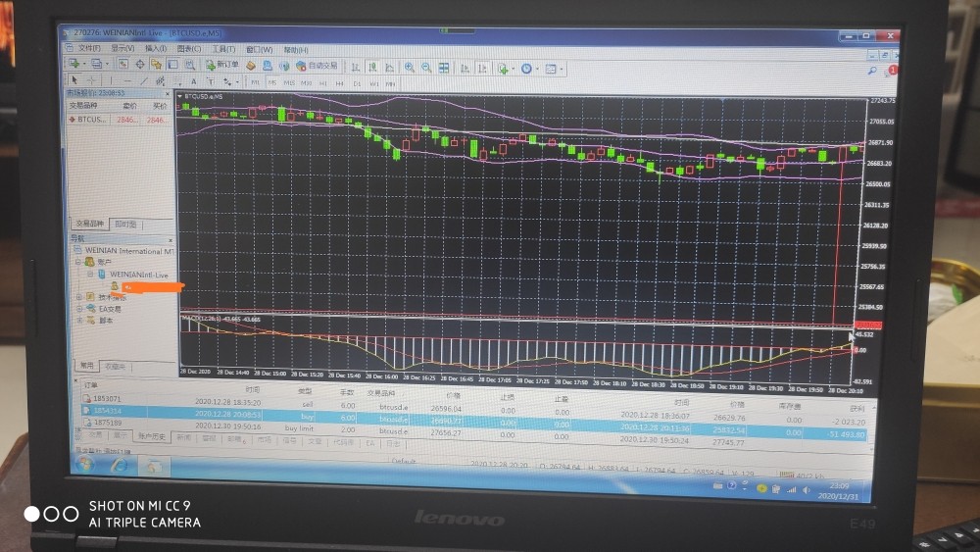Select the trendline drawing tool

tap(143, 81)
